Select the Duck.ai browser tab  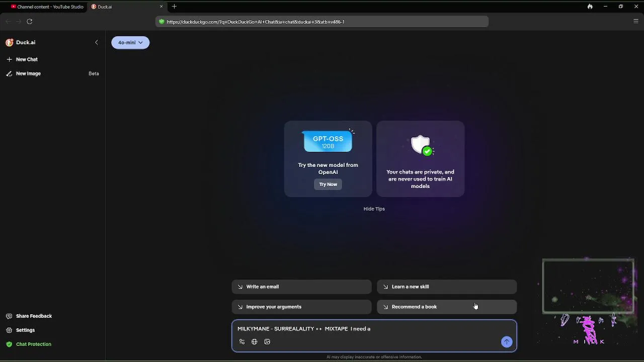[x=126, y=7]
